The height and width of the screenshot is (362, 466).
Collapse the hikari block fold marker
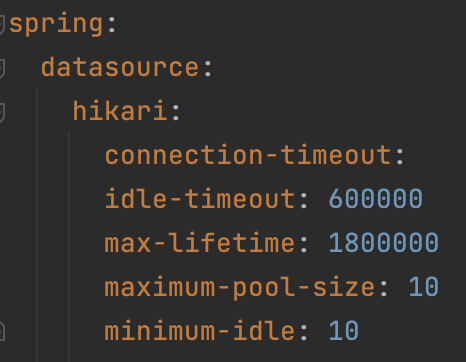tap(2, 113)
